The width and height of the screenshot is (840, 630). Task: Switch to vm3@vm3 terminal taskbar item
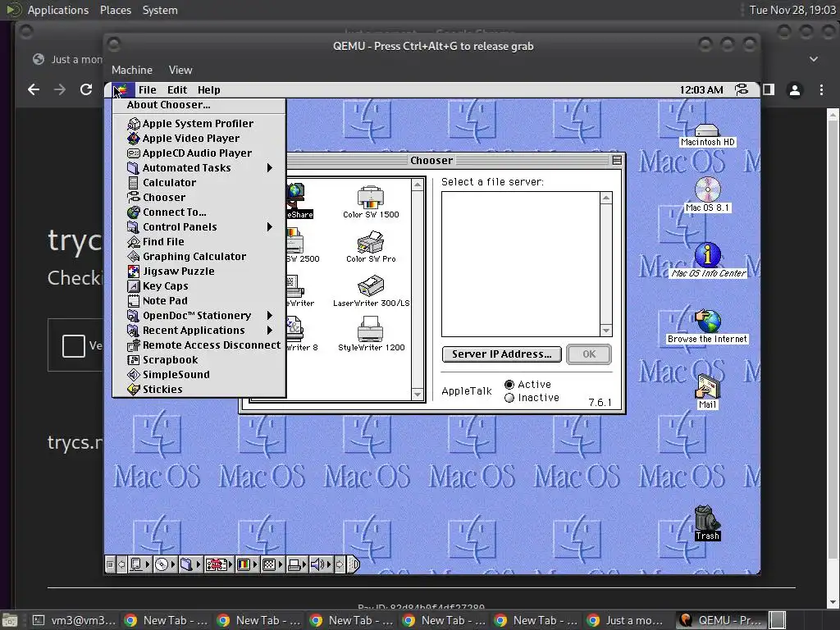point(73,620)
